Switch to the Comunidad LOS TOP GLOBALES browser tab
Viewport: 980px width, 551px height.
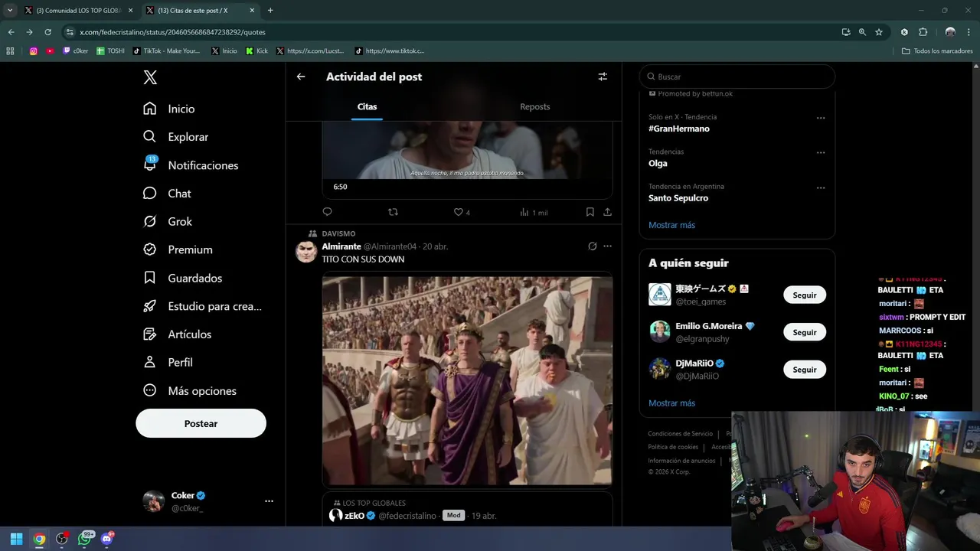tap(78, 11)
